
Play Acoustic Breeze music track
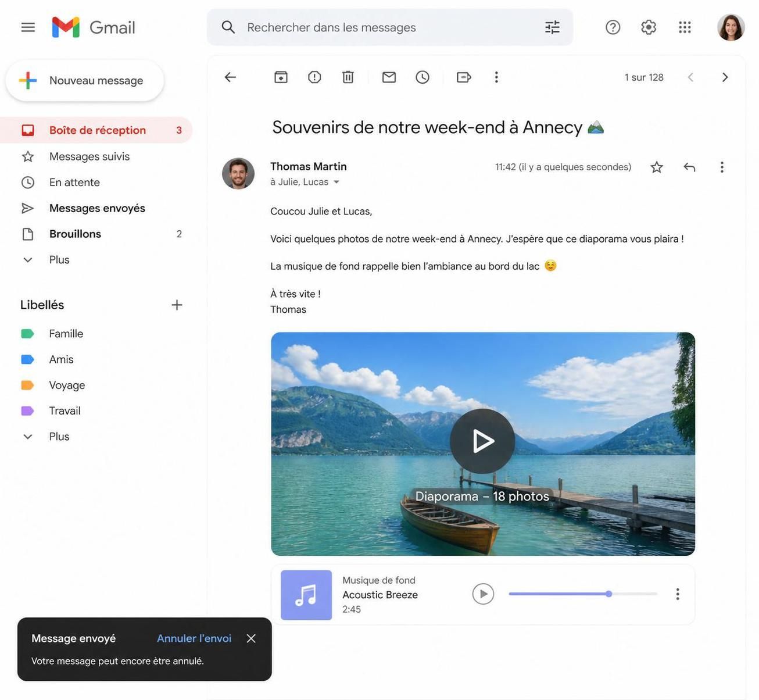tap(483, 594)
